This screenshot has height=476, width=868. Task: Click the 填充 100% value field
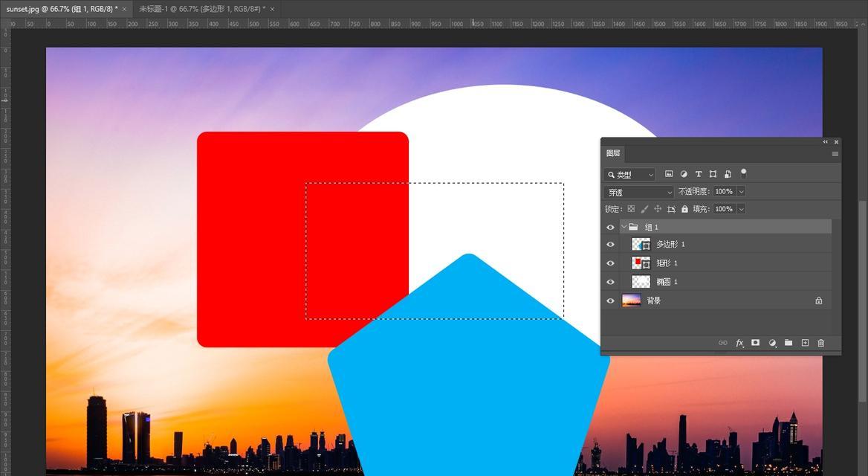724,209
